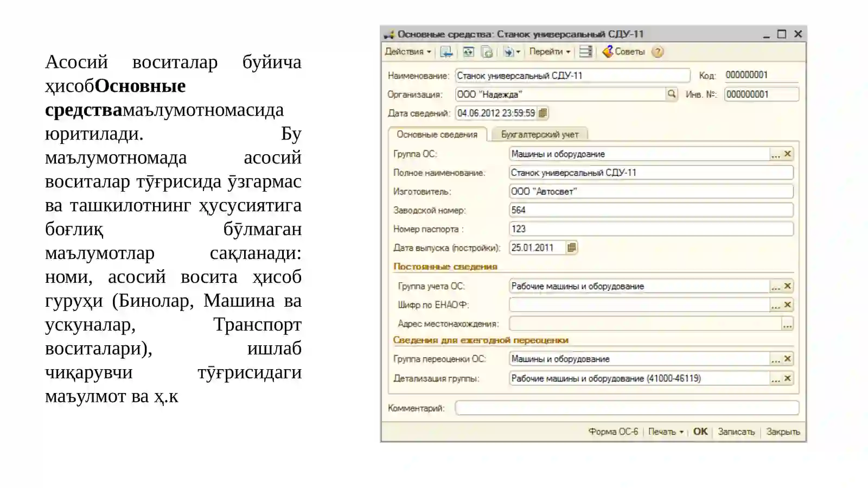Click the Записать button
868x488 pixels.
pos(736,432)
